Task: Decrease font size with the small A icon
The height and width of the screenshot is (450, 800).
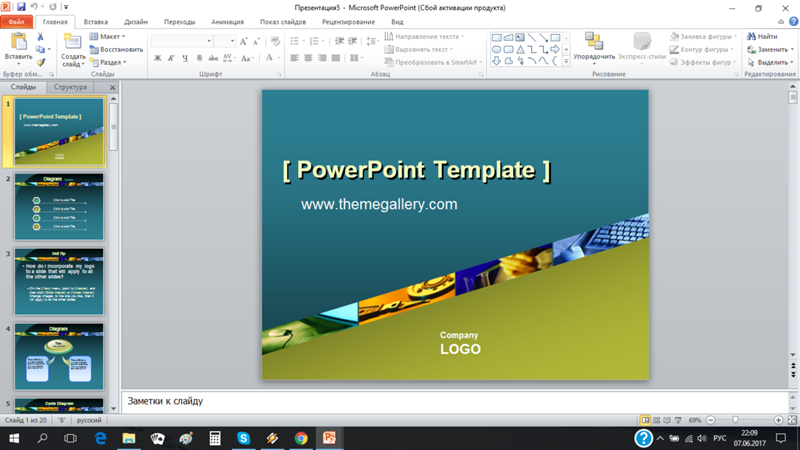Action: [256, 41]
